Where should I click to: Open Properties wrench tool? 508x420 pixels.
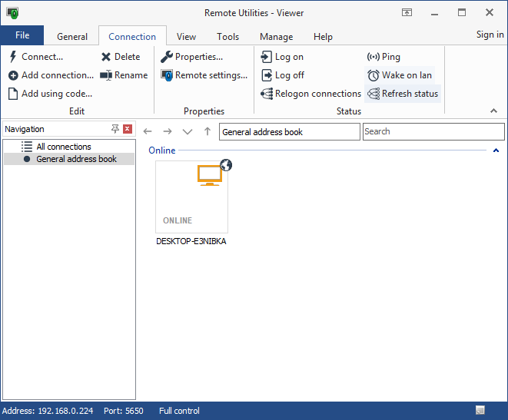[x=167, y=57]
